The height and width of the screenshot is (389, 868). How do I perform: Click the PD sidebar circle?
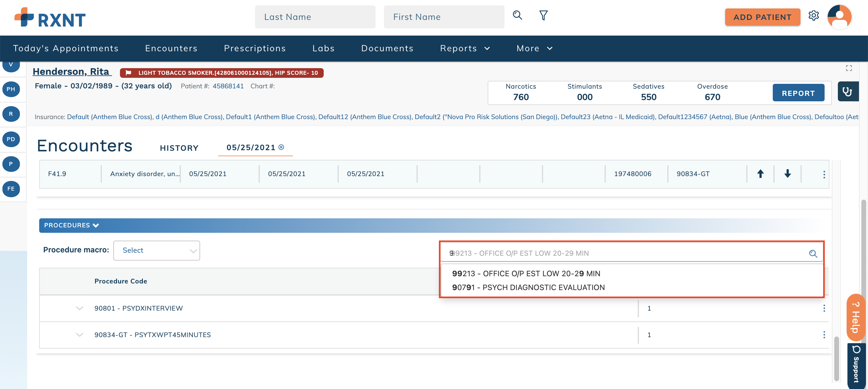11,139
